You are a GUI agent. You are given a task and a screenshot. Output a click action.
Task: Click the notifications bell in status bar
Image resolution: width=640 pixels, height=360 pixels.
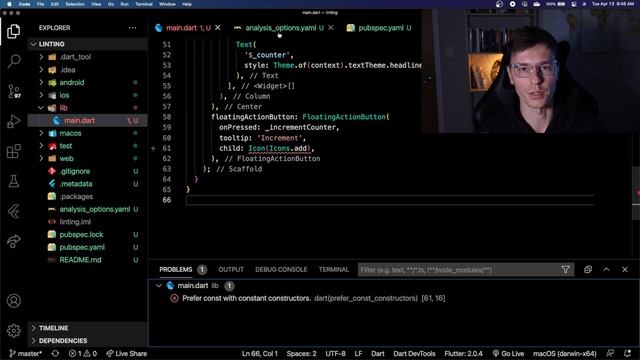627,353
